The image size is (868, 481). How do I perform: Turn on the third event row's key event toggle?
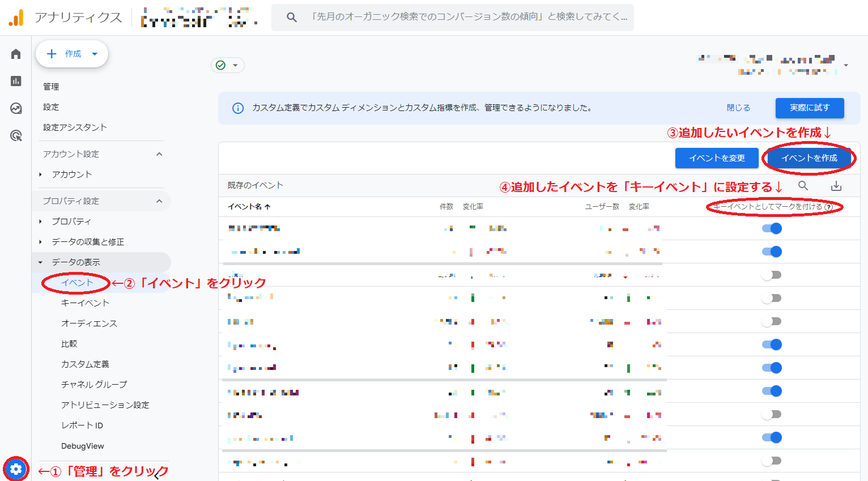pos(772,275)
